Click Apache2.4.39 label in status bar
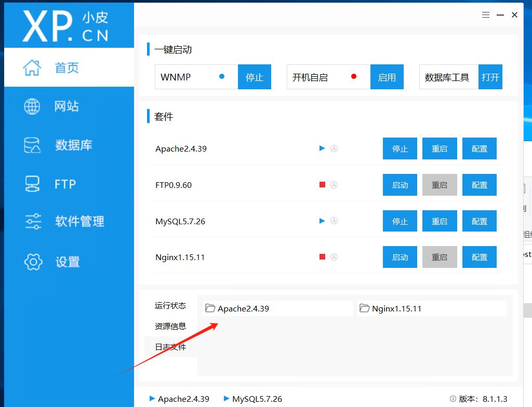 coord(183,399)
